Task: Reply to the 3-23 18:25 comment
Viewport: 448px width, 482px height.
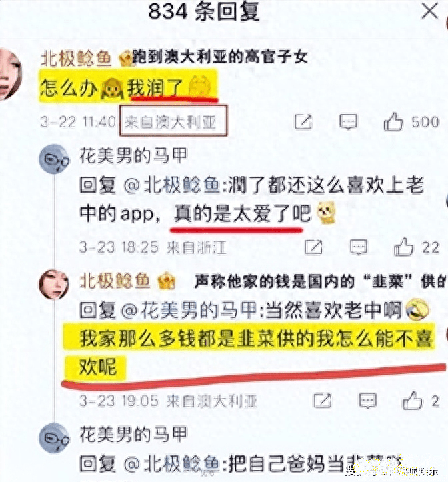Action: pos(359,247)
